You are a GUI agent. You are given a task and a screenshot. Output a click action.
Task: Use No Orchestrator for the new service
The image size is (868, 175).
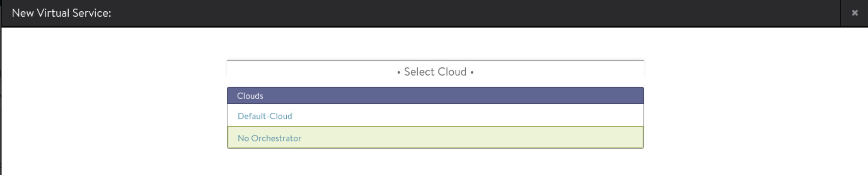[270, 138]
